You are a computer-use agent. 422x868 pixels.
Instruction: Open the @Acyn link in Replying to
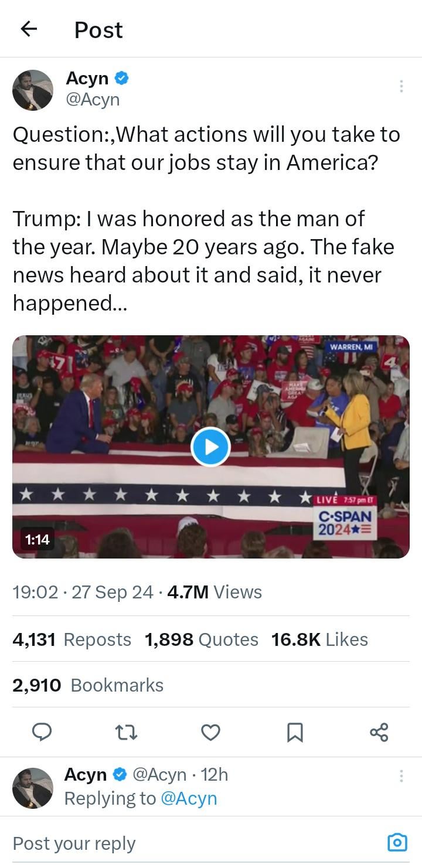[188, 798]
